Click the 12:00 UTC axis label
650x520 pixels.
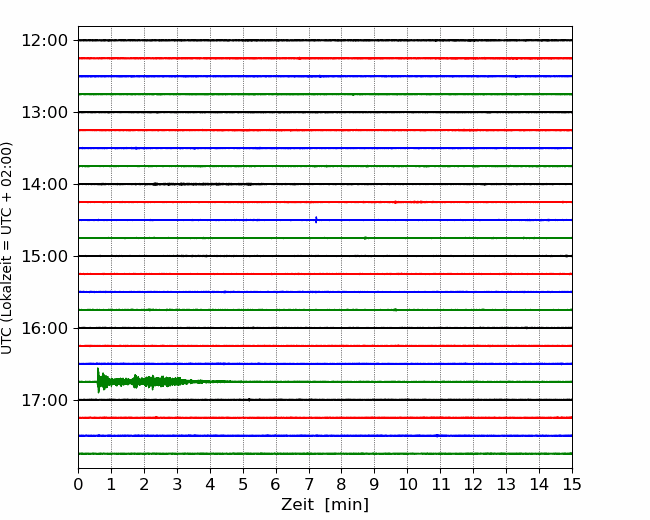[x=44, y=41]
